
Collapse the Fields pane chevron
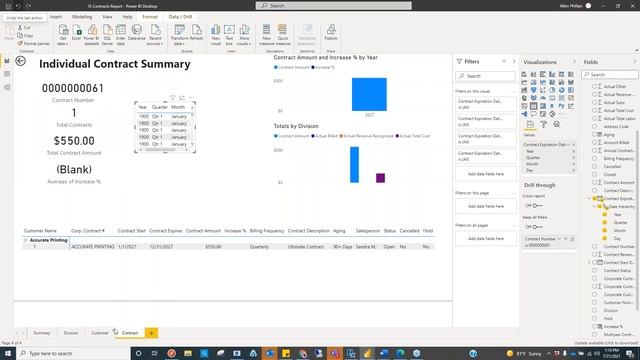635,62
